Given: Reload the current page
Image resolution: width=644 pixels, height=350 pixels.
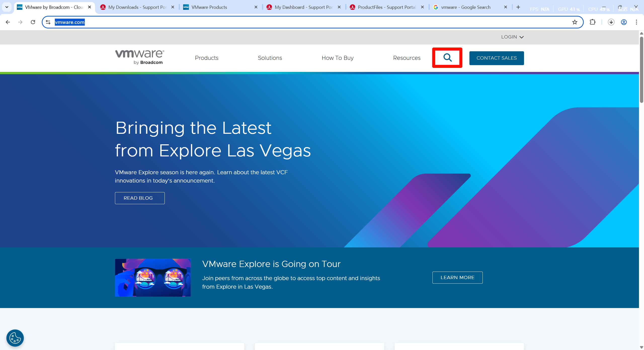Looking at the screenshot, I should click(33, 22).
